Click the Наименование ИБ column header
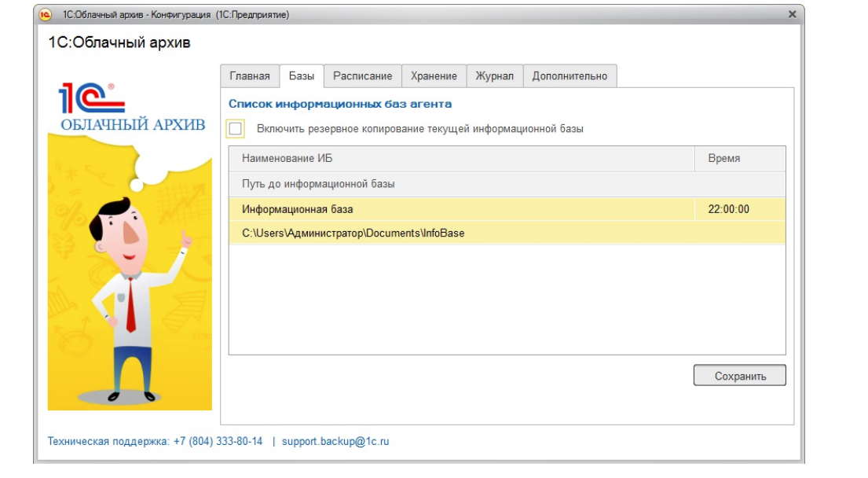This screenshot has width=868, height=478. pyautogui.click(x=462, y=158)
